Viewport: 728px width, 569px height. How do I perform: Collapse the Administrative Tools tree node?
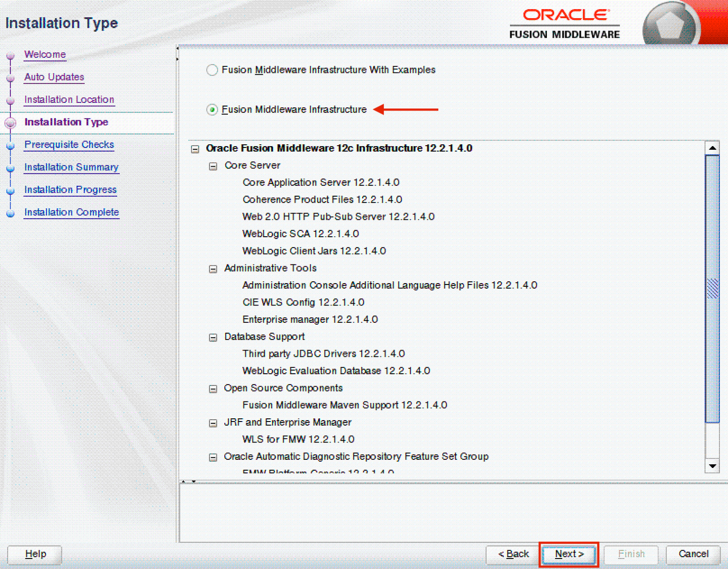pos(213,269)
